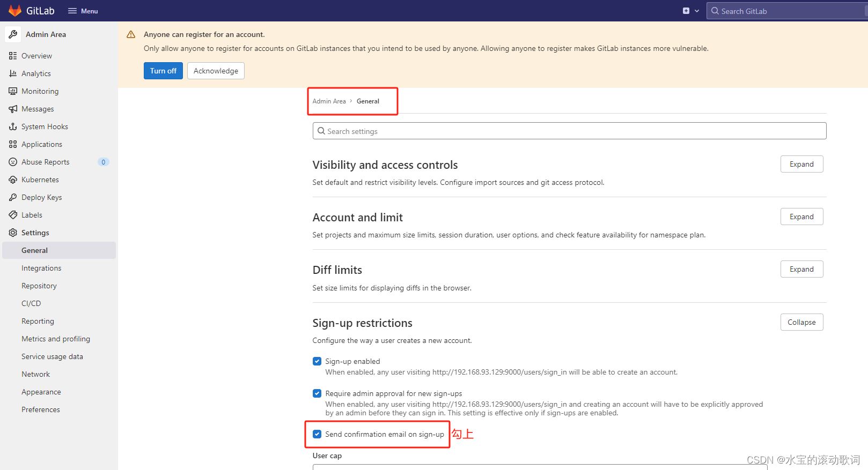Open Network settings page
The image size is (868, 470).
(35, 374)
